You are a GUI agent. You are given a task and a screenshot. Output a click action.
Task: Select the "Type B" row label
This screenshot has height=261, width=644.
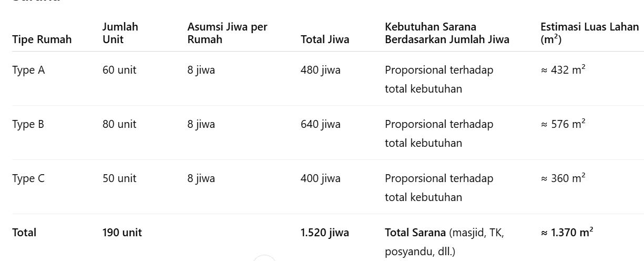[x=28, y=124]
